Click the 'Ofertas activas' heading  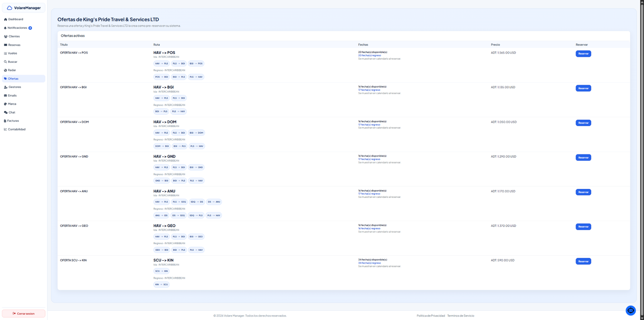point(72,36)
